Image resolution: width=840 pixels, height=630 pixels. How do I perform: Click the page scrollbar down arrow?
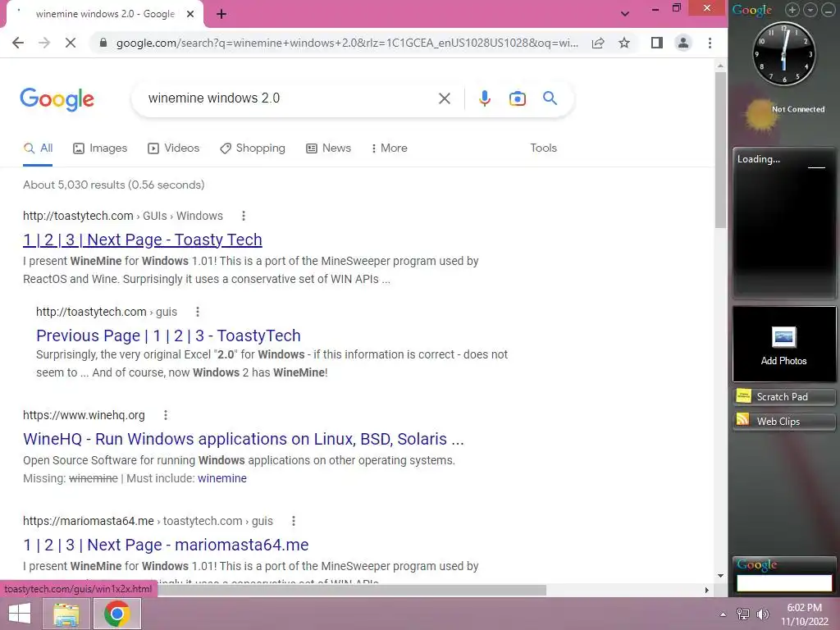720,576
